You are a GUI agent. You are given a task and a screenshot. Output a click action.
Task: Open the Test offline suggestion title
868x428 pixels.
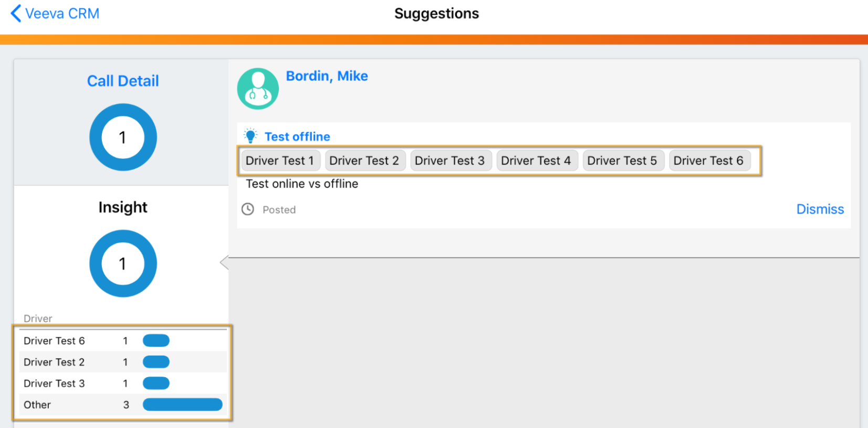297,136
